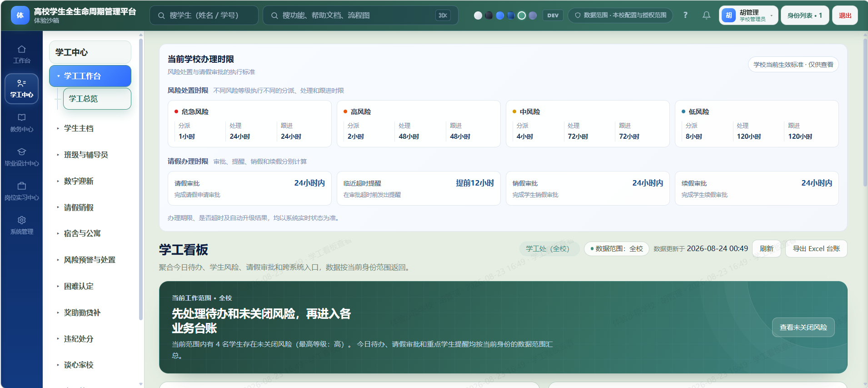Select the black theme color swatch
Screen dimensions: 868x388
tap(489, 15)
